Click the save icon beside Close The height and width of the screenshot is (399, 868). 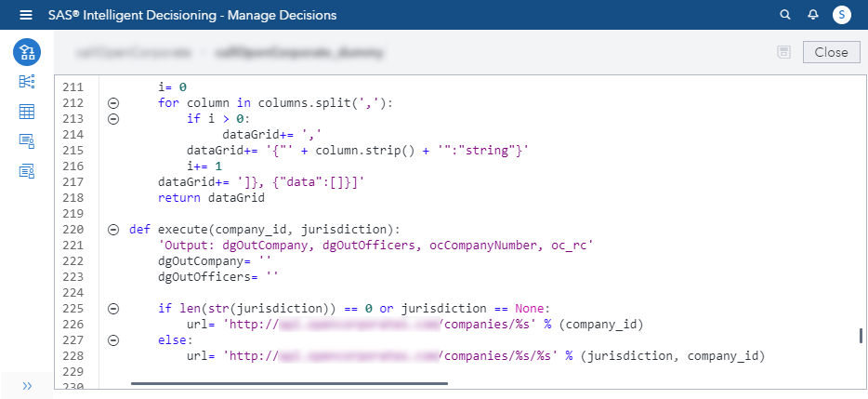(783, 52)
